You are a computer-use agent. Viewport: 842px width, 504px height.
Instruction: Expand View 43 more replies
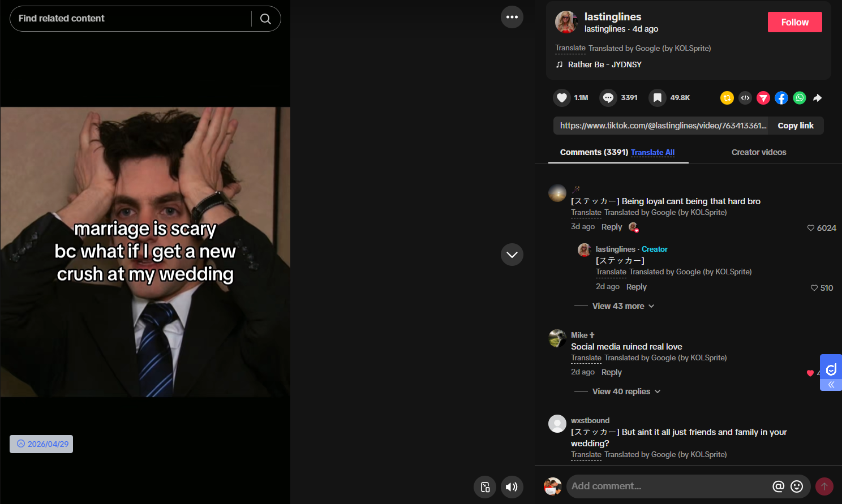pyautogui.click(x=623, y=306)
